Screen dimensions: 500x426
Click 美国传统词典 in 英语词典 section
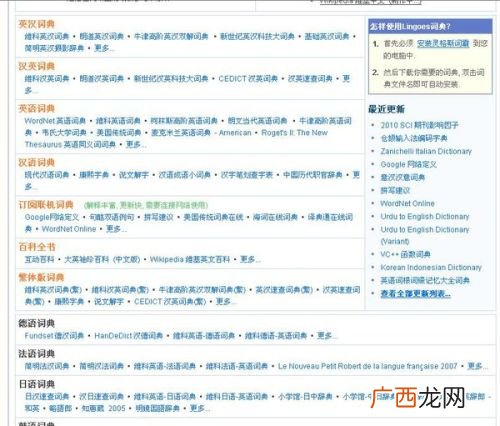[x=119, y=133]
